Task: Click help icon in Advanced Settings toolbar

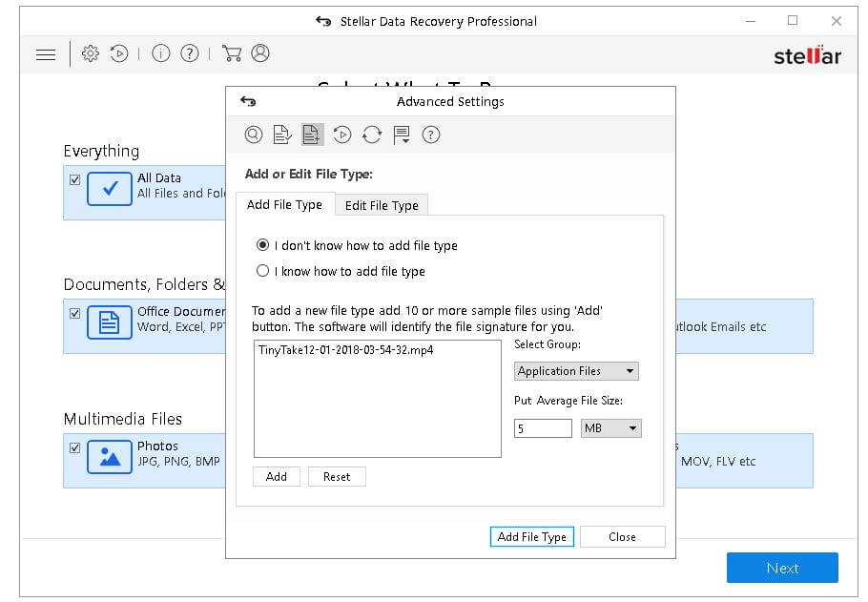Action: pos(431,135)
